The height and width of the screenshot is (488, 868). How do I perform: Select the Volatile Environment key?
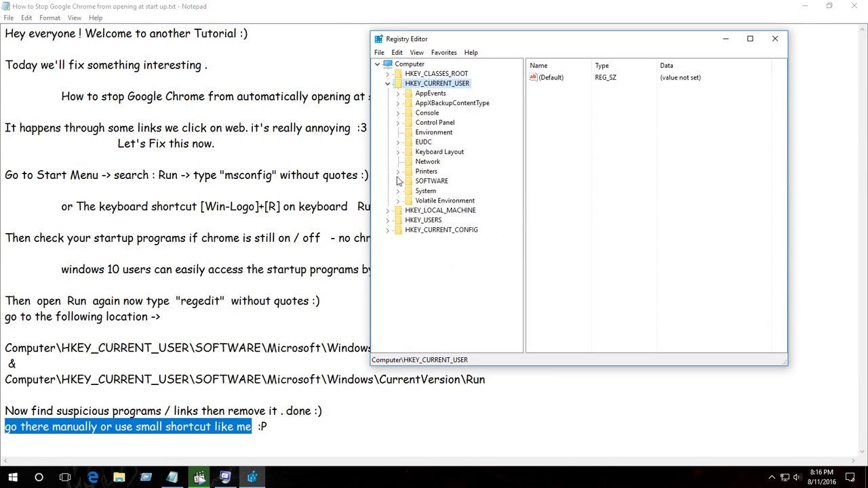[x=445, y=201]
